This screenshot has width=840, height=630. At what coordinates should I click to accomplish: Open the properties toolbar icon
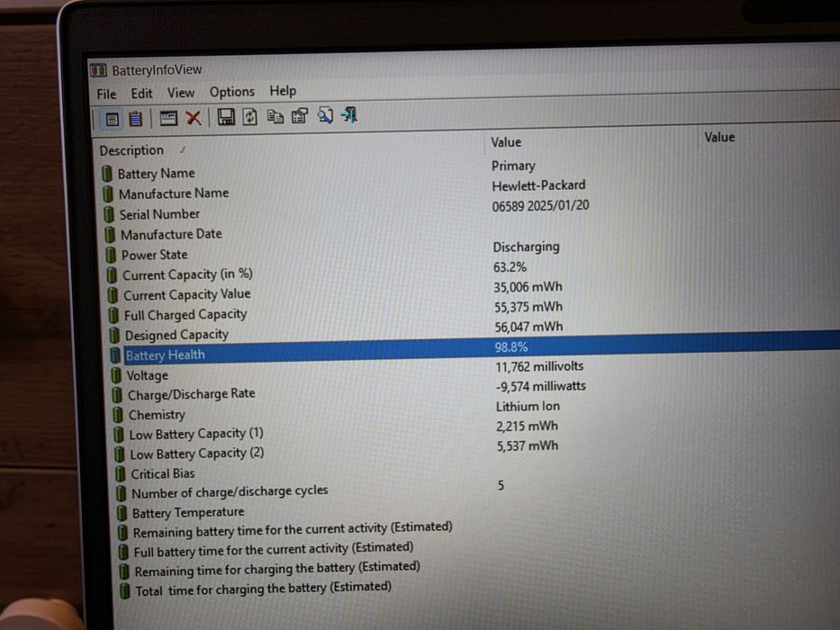300,116
